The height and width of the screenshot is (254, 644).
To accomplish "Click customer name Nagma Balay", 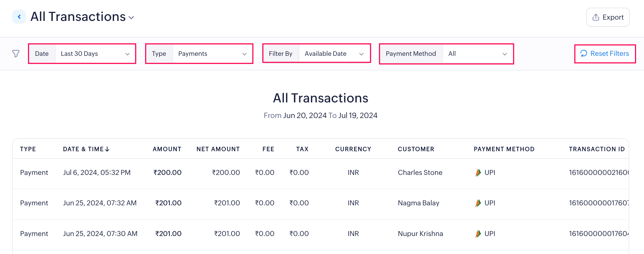I will coord(418,203).
